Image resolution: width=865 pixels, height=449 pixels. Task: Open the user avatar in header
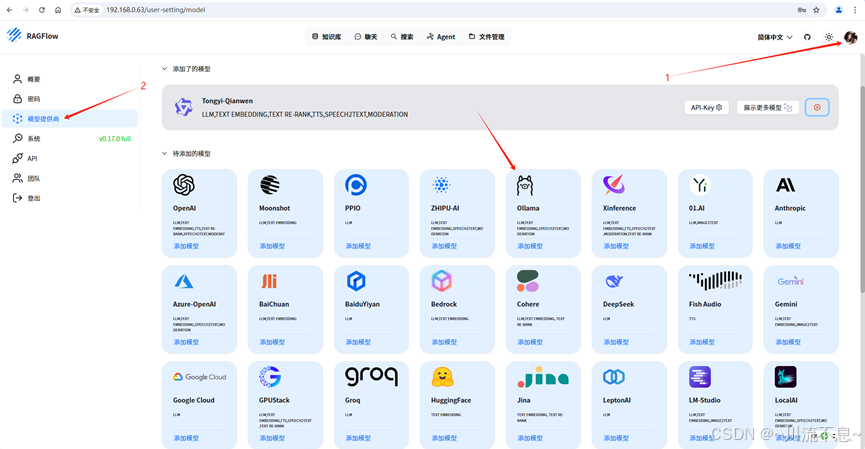(x=850, y=37)
